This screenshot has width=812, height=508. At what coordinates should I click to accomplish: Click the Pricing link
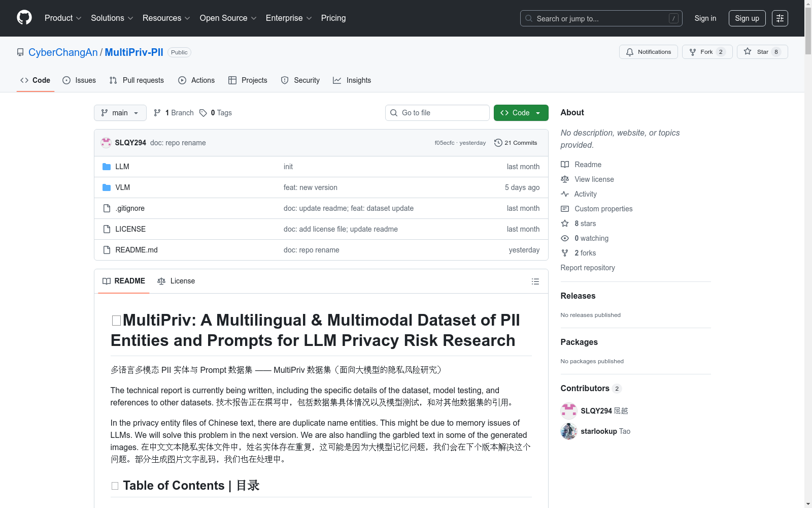pyautogui.click(x=333, y=18)
